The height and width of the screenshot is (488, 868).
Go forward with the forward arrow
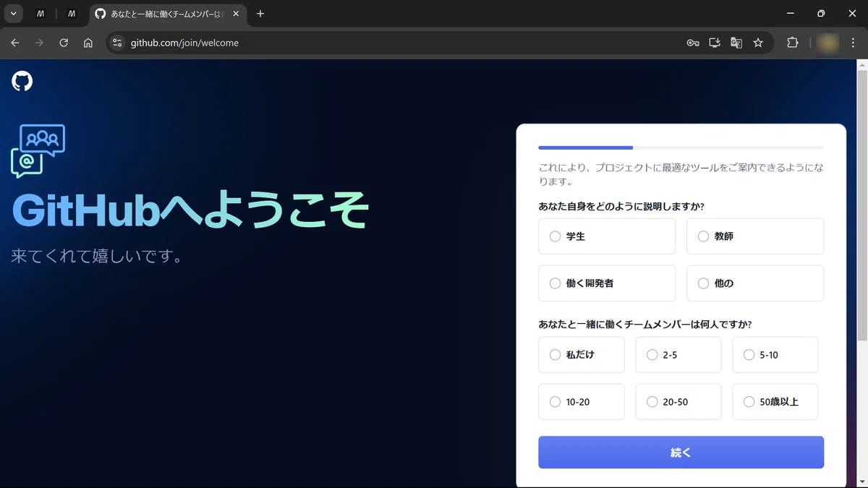tap(39, 43)
